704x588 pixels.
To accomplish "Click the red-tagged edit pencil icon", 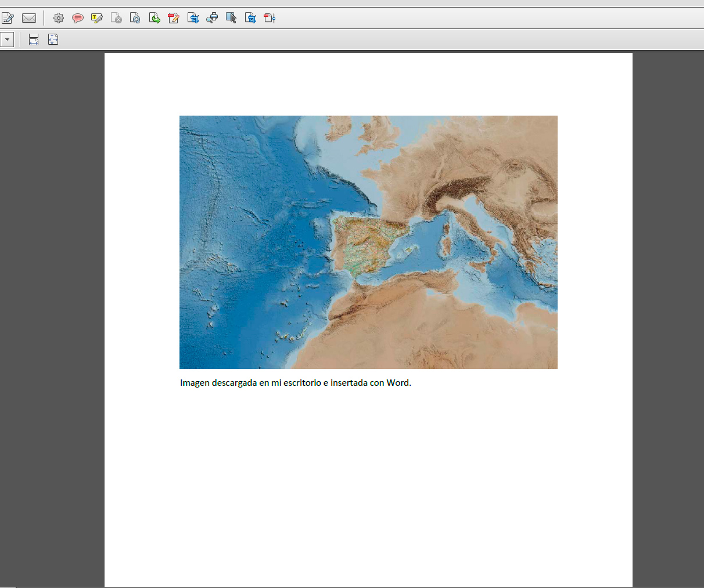I will tap(174, 18).
